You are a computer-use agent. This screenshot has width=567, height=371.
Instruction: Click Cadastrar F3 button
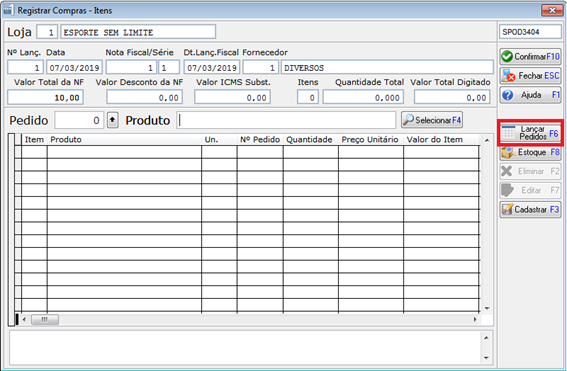coord(530,209)
